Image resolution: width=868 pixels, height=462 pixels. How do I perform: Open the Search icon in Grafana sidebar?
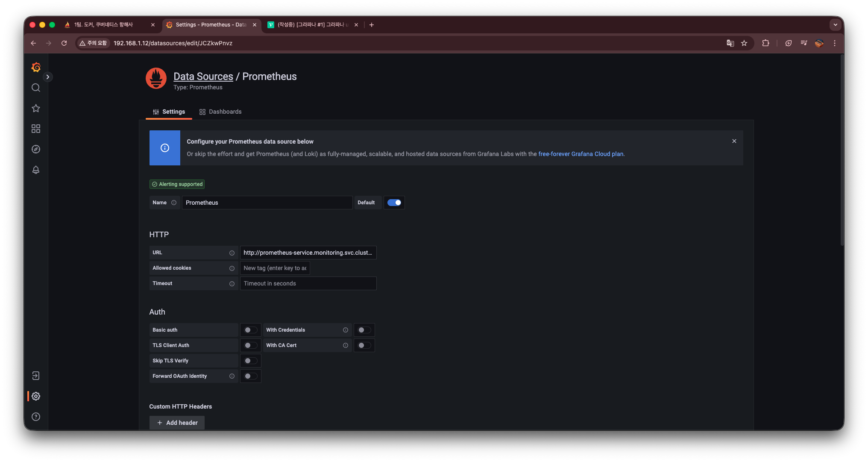tap(36, 88)
